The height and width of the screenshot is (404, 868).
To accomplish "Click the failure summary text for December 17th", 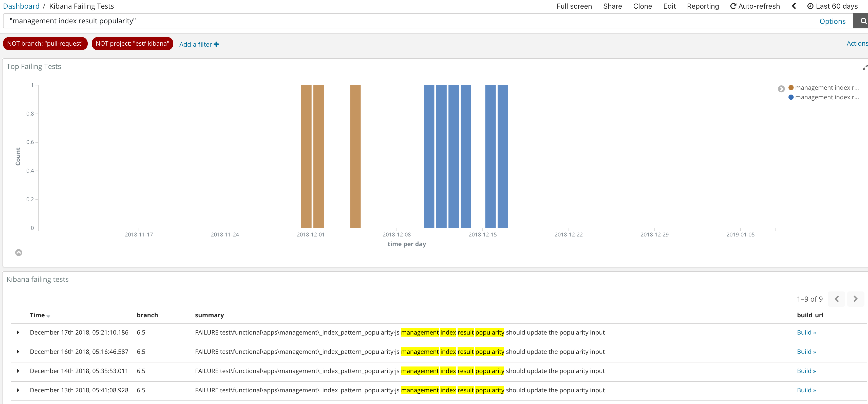I will click(x=400, y=333).
